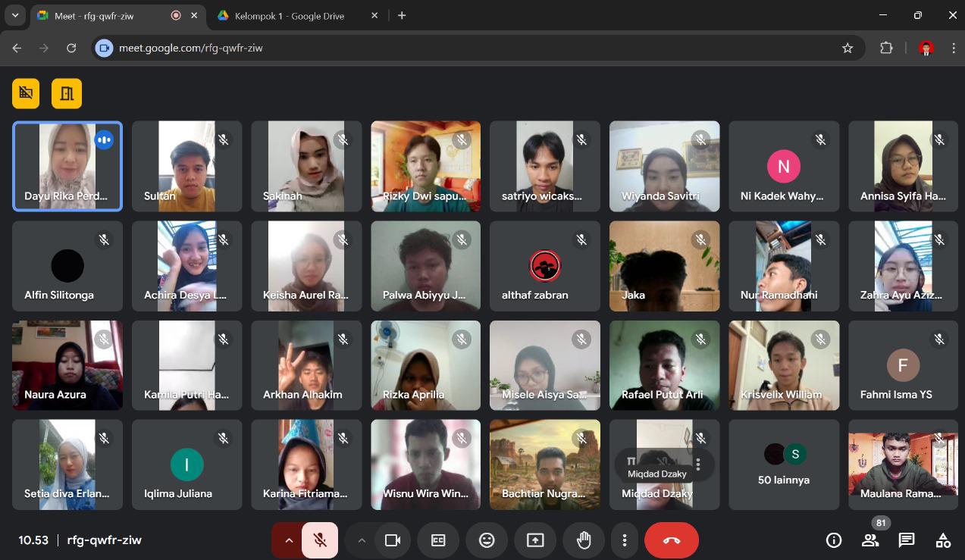Viewport: 965px width, 560px height.
Task: Switch to Kelompok 1 - Google Drive tab
Action: (290, 16)
